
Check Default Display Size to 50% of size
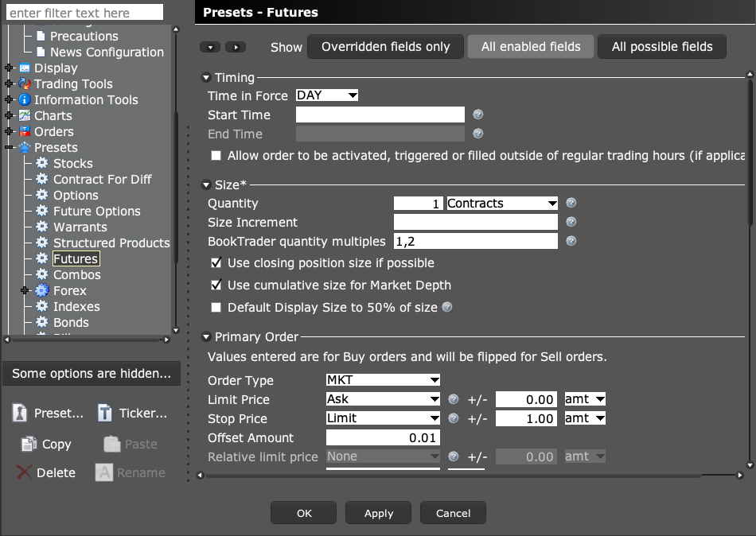coord(216,308)
